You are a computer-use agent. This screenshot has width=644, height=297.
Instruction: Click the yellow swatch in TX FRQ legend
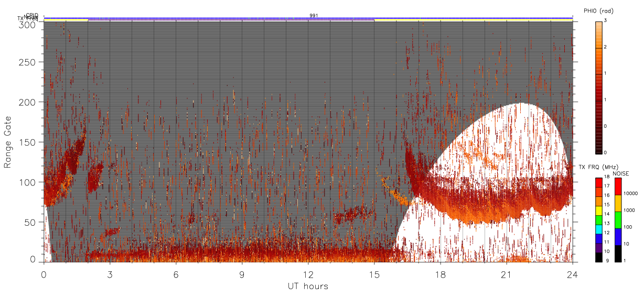[599, 211]
